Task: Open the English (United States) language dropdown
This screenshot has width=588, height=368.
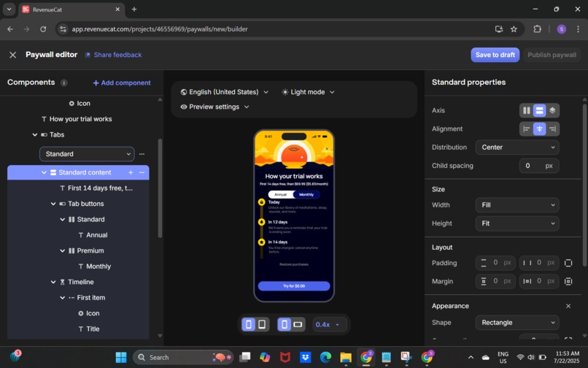Action: point(224,92)
